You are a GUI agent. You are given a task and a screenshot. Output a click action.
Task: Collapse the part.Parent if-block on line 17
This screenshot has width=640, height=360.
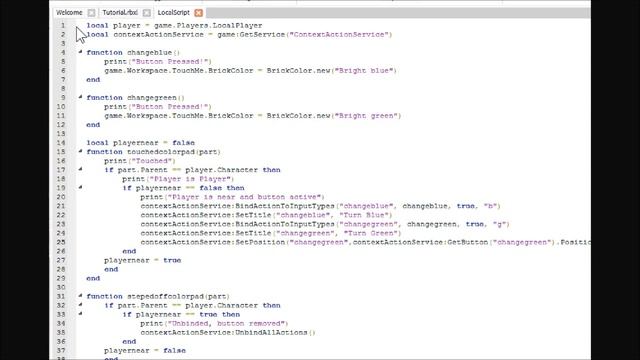pyautogui.click(x=80, y=169)
